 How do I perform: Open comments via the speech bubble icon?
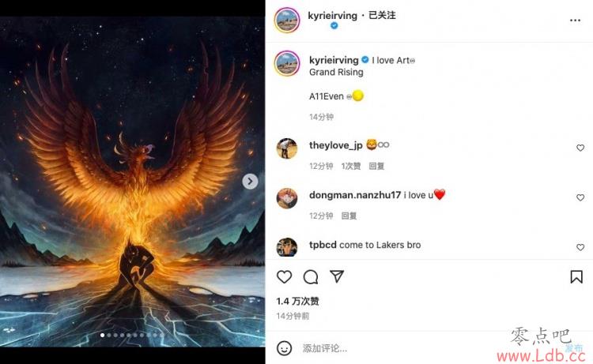(311, 277)
